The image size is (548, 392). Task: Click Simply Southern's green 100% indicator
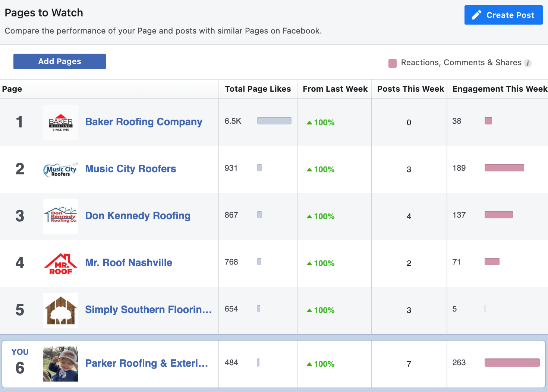click(321, 310)
